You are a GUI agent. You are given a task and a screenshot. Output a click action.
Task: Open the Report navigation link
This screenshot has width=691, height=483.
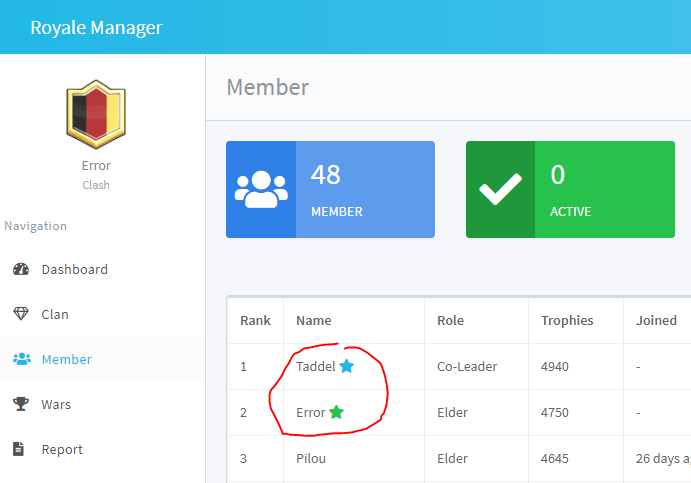(x=61, y=449)
